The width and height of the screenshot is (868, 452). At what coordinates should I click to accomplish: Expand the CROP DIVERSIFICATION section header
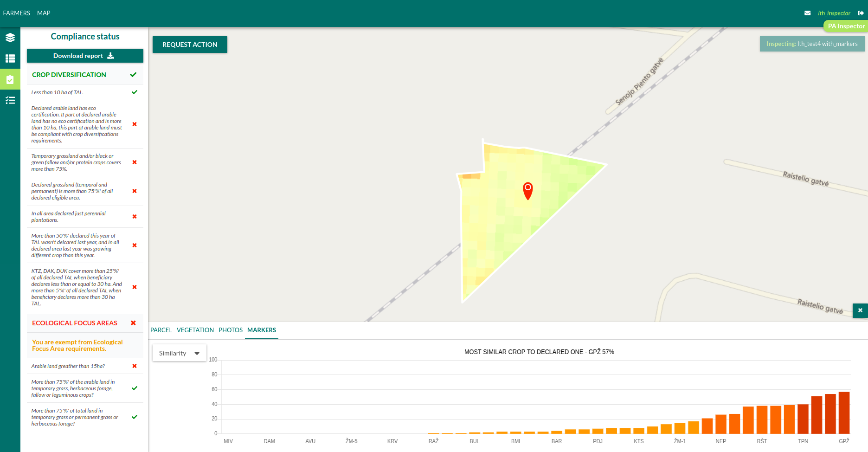coord(85,75)
